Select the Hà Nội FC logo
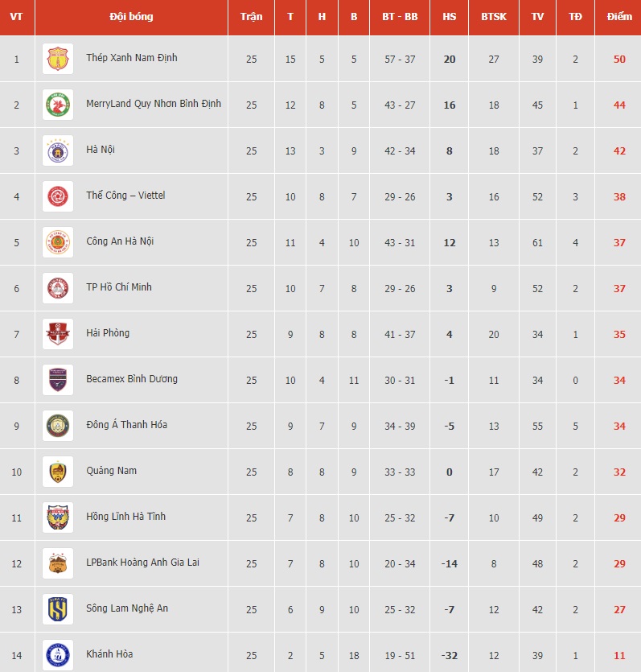Image resolution: width=641 pixels, height=672 pixels. pos(58,150)
